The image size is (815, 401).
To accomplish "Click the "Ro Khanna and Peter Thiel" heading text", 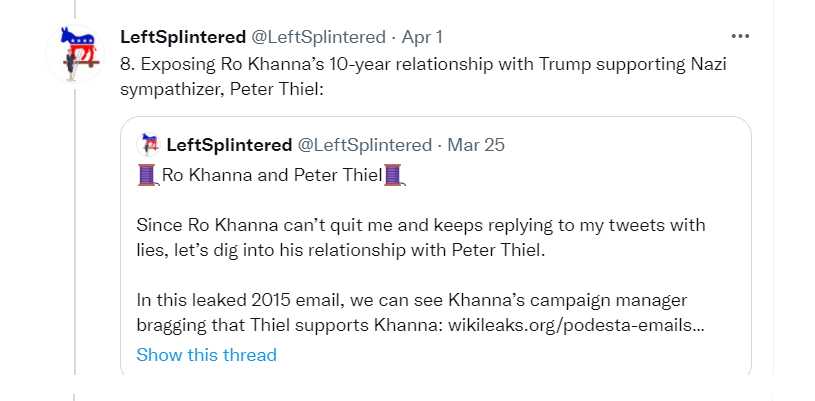I will point(271,177).
